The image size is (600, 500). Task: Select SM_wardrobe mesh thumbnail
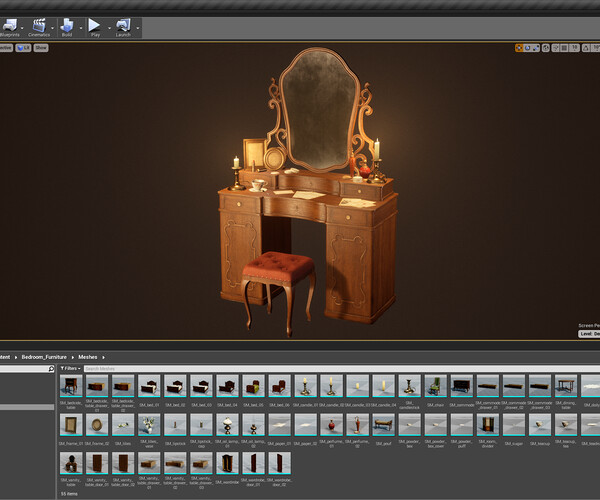tap(227, 463)
